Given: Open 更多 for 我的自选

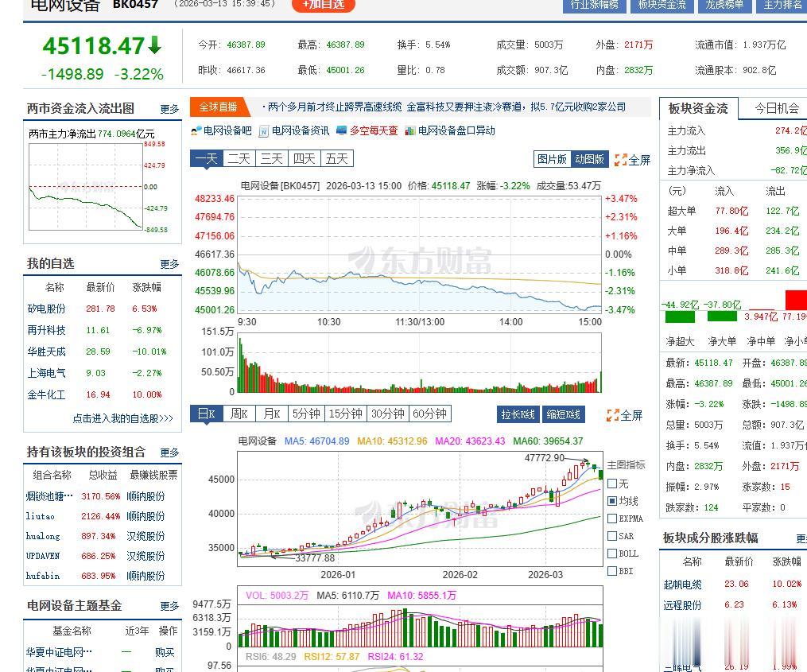Looking at the screenshot, I should pyautogui.click(x=169, y=264).
